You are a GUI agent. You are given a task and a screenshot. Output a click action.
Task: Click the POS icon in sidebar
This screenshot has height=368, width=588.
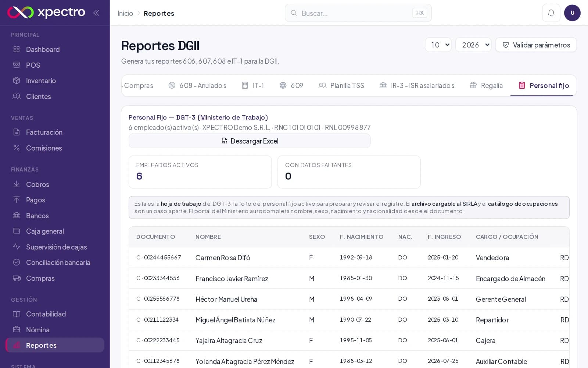pyautogui.click(x=17, y=65)
